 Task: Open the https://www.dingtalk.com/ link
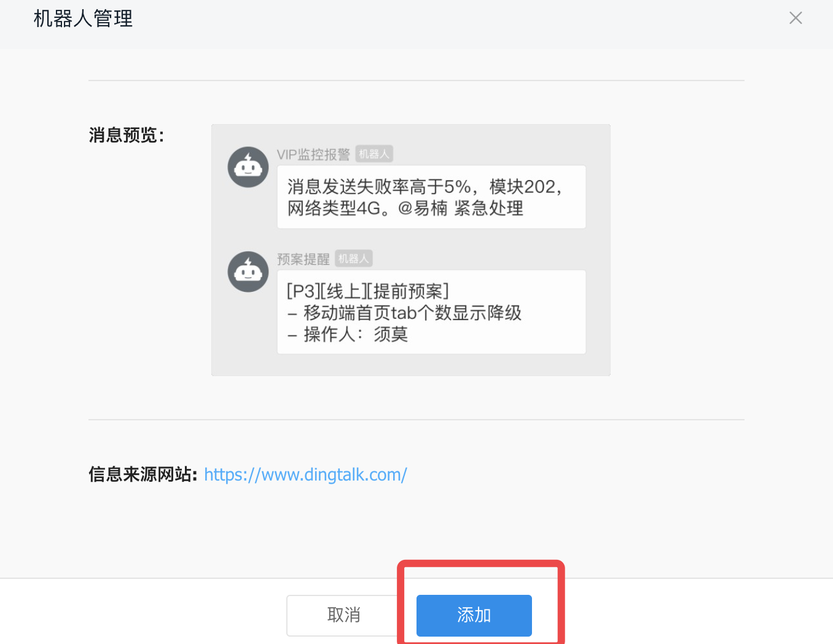305,475
